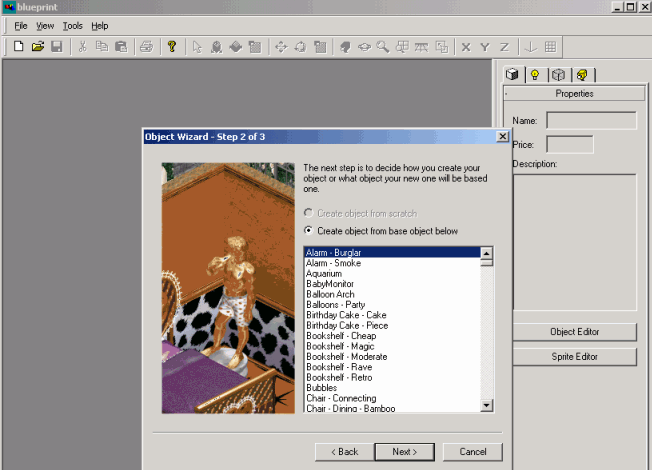Click the X axis toolbar button
The height and width of the screenshot is (470, 652).
click(x=466, y=47)
